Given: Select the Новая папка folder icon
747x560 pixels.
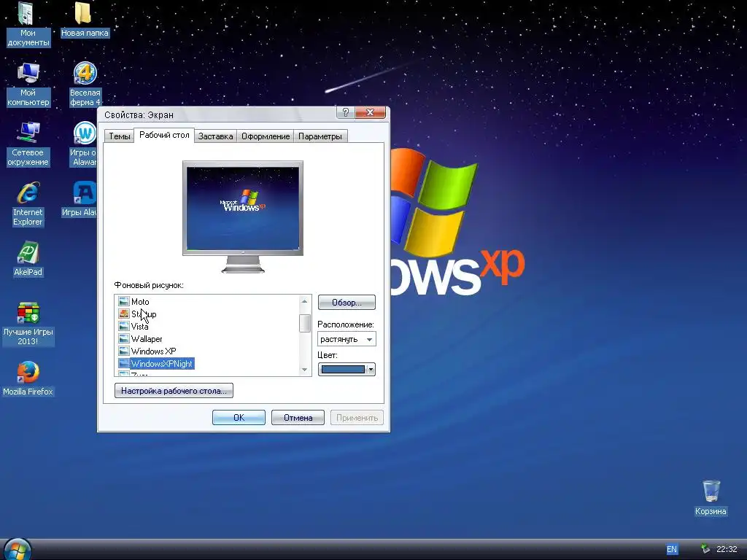Looking at the screenshot, I should [85, 19].
